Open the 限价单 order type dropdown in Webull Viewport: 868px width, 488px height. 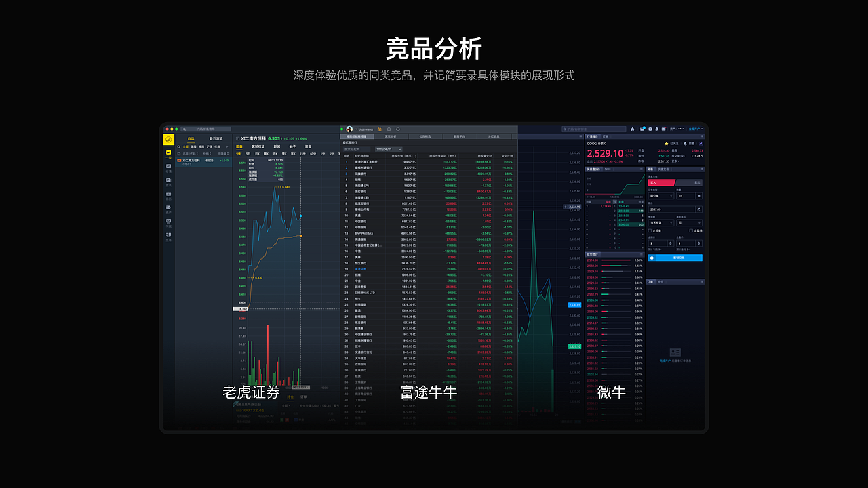pos(661,196)
